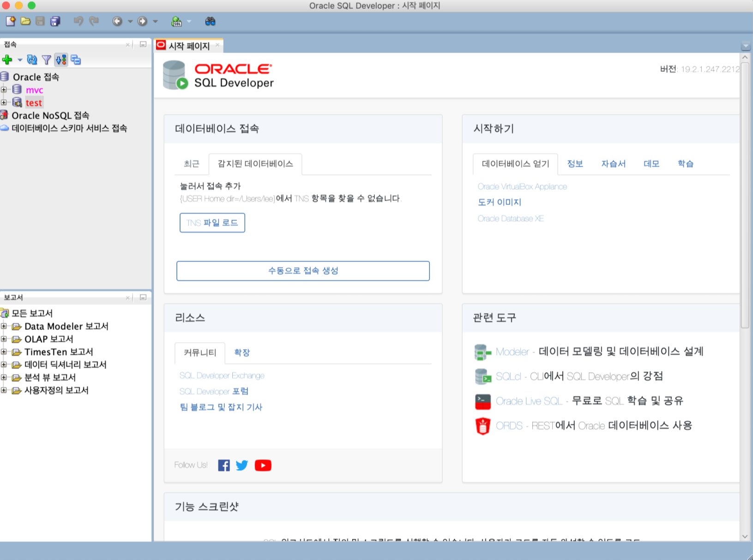
Task: Click the scroll down arrow of start page
Action: click(745, 536)
